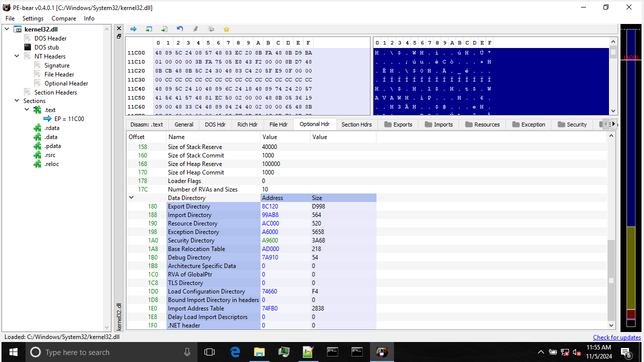Click the yellow star icon in hex toolbar
This screenshot has width=644, height=362.
[x=226, y=29]
